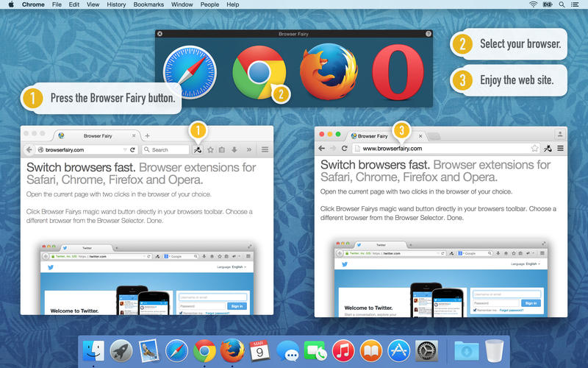Click Twitter screenshot in Chrome page
This screenshot has height=368, width=588.
tap(440, 278)
